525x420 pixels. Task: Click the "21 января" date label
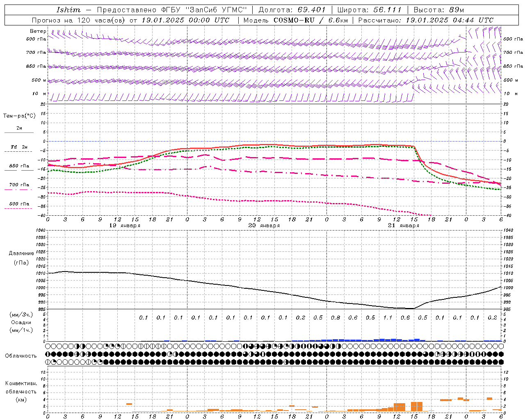click(404, 226)
